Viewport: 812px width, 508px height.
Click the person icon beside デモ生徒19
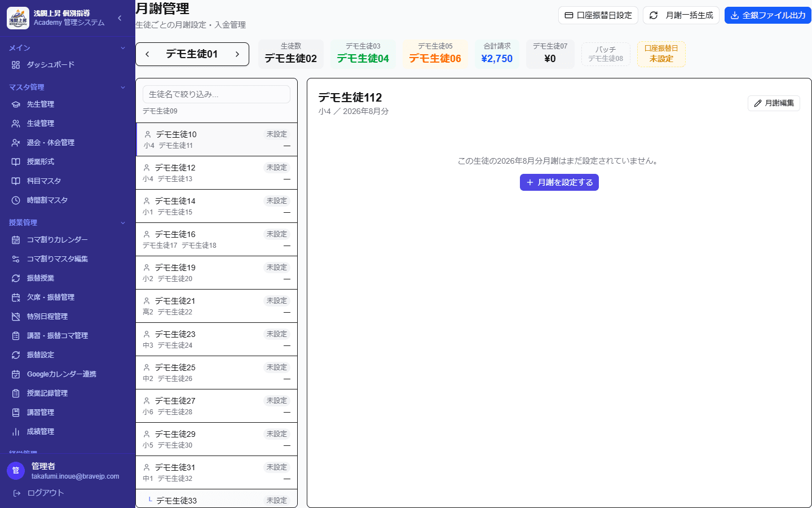[x=147, y=268]
